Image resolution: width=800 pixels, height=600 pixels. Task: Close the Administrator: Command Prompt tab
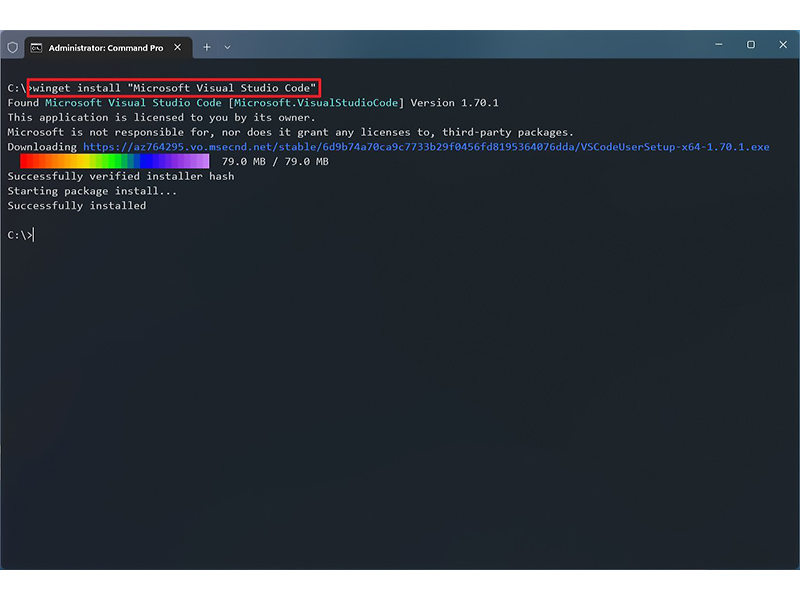pyautogui.click(x=178, y=47)
